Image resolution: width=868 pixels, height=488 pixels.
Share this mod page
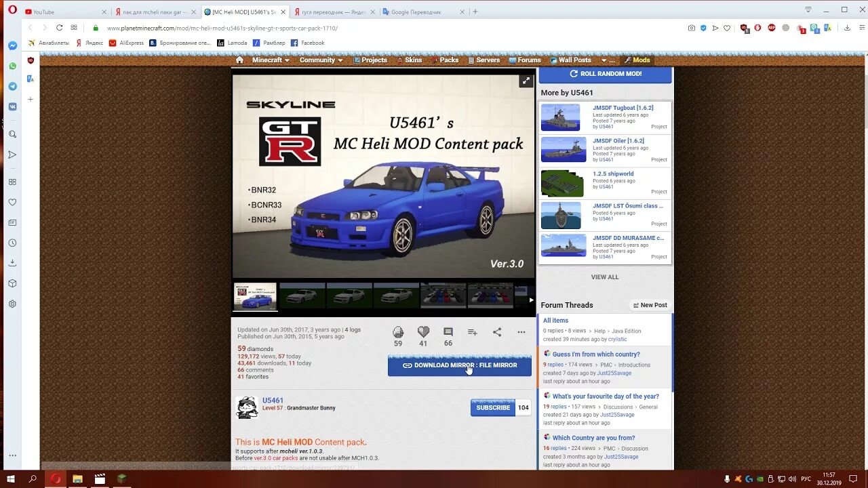pyautogui.click(x=497, y=332)
